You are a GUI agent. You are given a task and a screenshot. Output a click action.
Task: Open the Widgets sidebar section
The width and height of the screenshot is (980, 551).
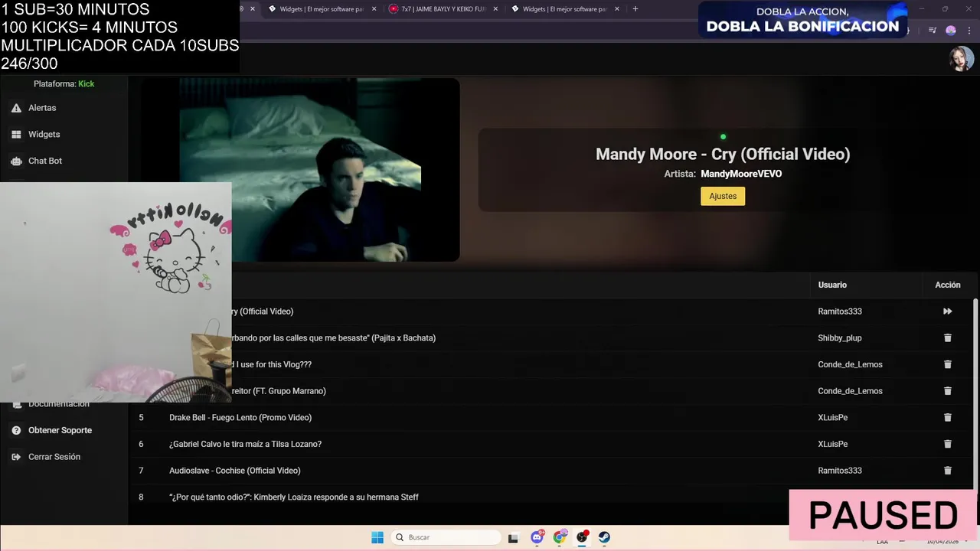tap(44, 135)
